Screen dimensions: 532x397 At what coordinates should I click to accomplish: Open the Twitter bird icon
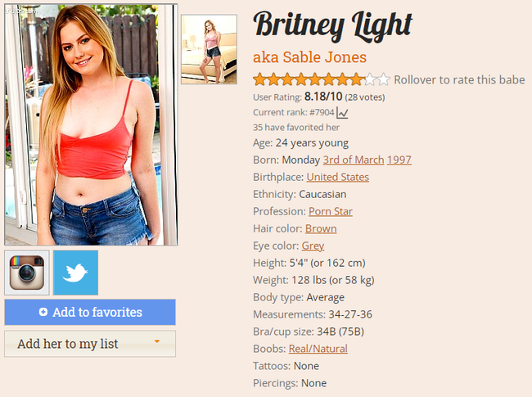click(75, 273)
